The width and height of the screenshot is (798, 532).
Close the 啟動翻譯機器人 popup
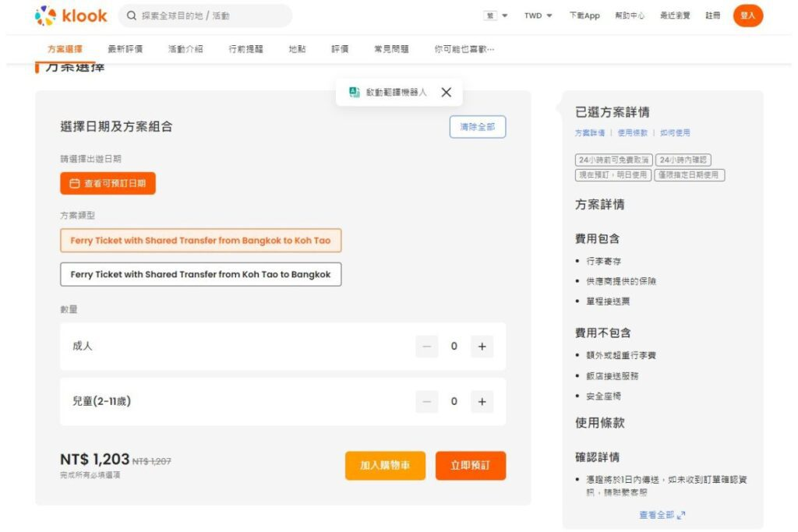(x=447, y=92)
